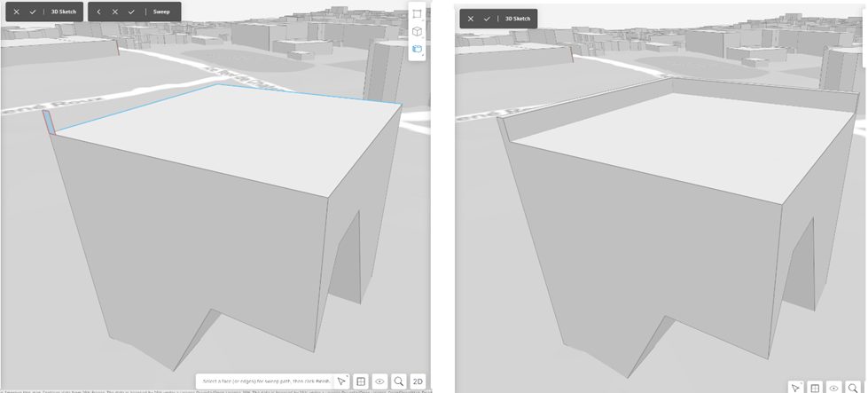Click the search magnifier in left viewport
The height and width of the screenshot is (393, 868).
point(399,381)
